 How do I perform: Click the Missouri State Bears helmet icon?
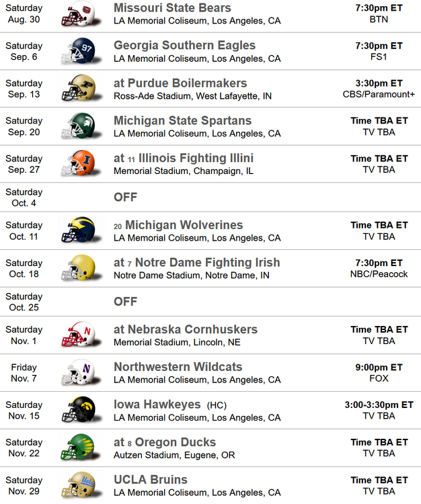pyautogui.click(x=77, y=14)
